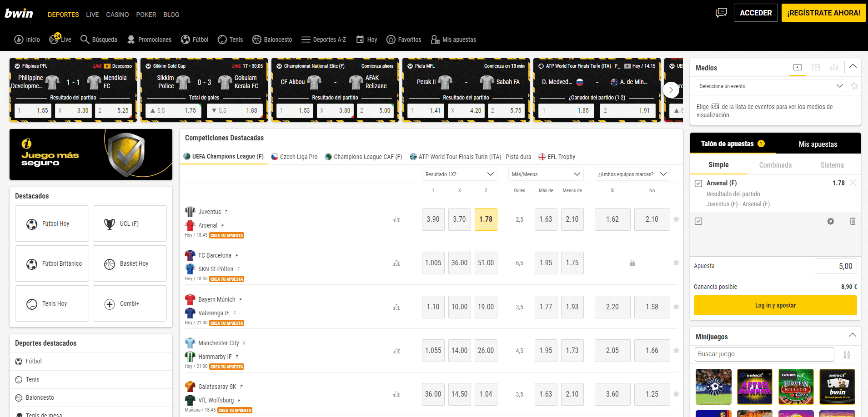Open Fútbol Hoy shortcut
Screen dimensions: 868x417
click(x=52, y=223)
